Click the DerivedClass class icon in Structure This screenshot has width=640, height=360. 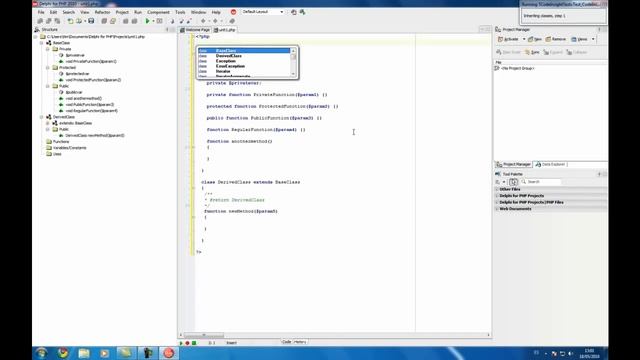point(49,117)
